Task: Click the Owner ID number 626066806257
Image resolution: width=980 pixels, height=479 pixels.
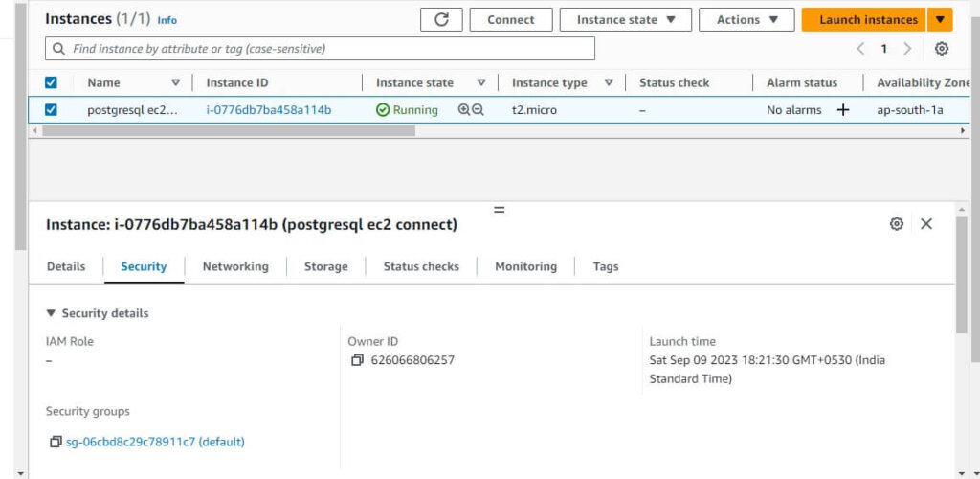Action: coord(412,360)
